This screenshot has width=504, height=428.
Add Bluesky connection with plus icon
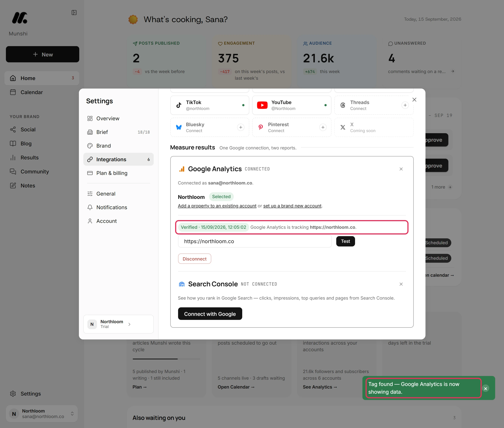(241, 127)
